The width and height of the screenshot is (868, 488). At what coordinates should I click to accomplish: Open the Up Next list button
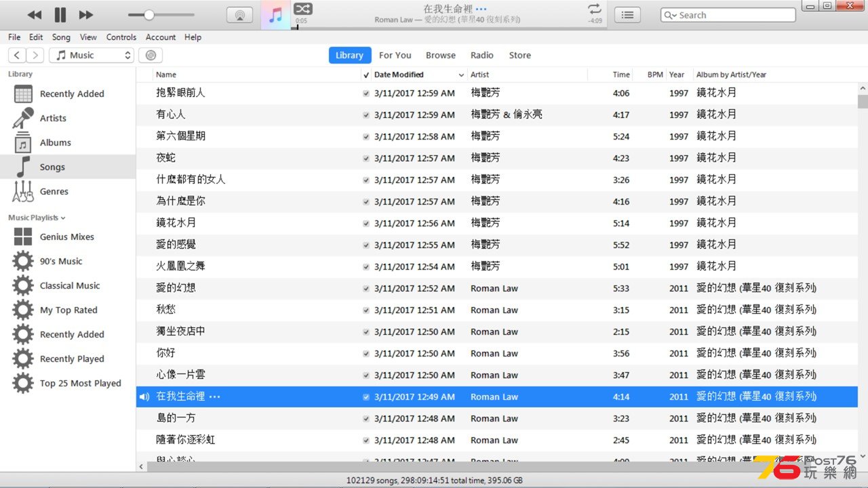point(628,15)
